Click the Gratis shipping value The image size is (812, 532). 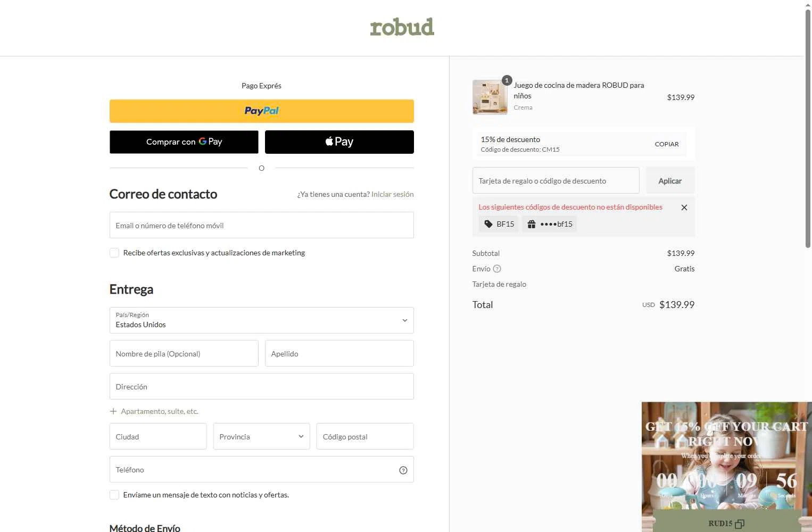click(684, 269)
